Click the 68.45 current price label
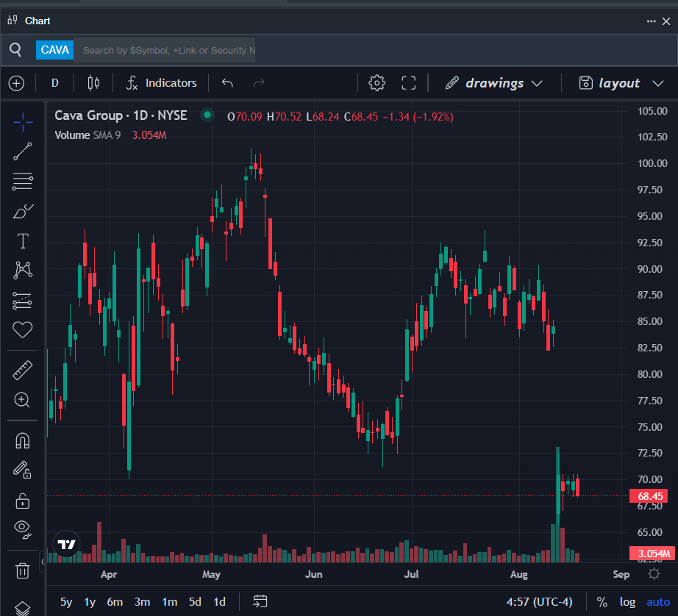This screenshot has height=616, width=678. point(649,496)
